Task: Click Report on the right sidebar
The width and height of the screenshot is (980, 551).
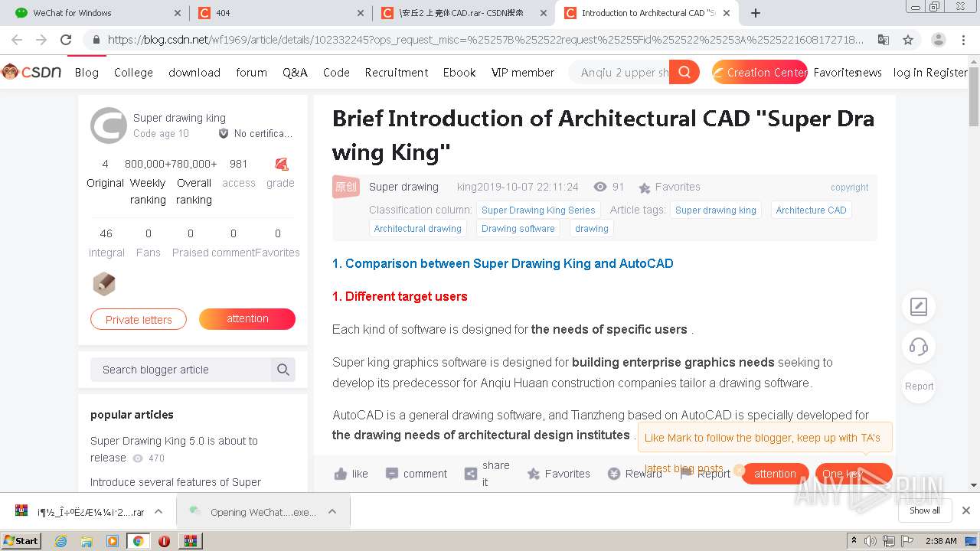Action: click(919, 386)
